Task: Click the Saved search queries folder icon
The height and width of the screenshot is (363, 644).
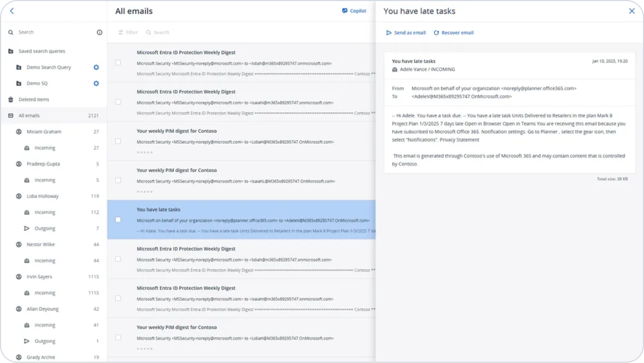Action: pos(10,51)
